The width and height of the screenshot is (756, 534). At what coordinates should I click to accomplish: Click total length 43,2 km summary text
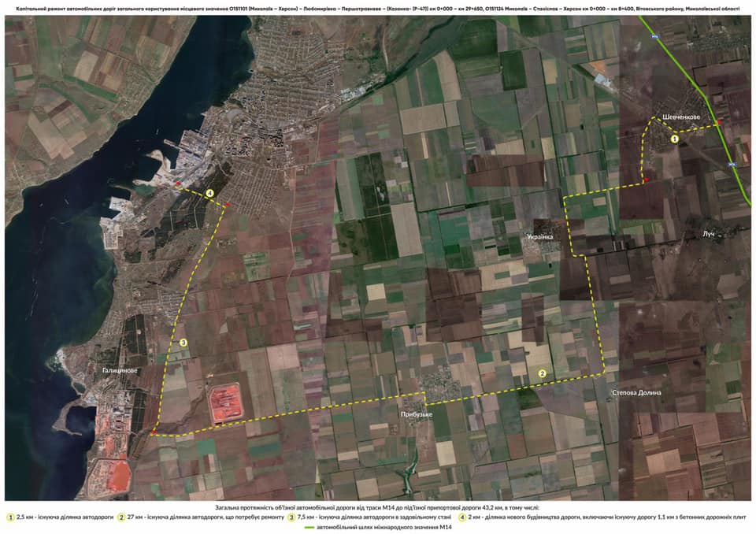click(x=377, y=507)
